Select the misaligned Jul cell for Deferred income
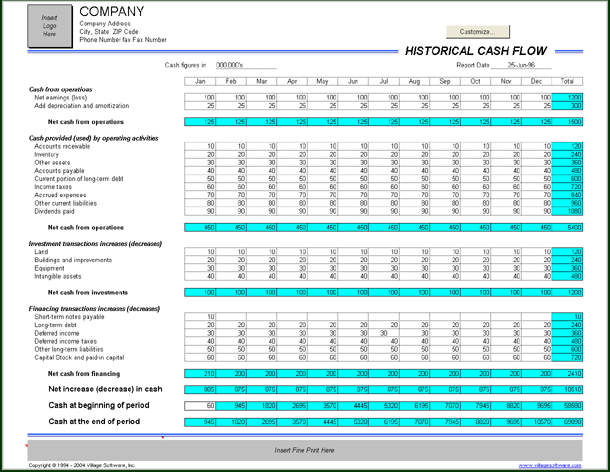610x472 pixels. click(x=384, y=333)
